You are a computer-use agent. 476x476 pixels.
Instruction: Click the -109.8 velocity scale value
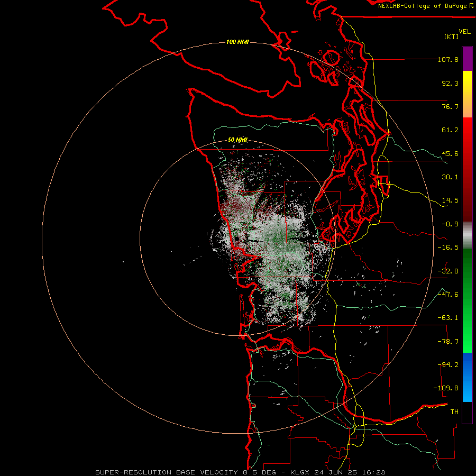[x=446, y=388]
